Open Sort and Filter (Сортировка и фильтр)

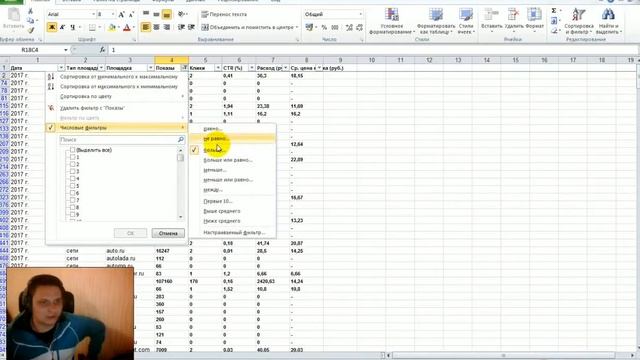point(579,21)
